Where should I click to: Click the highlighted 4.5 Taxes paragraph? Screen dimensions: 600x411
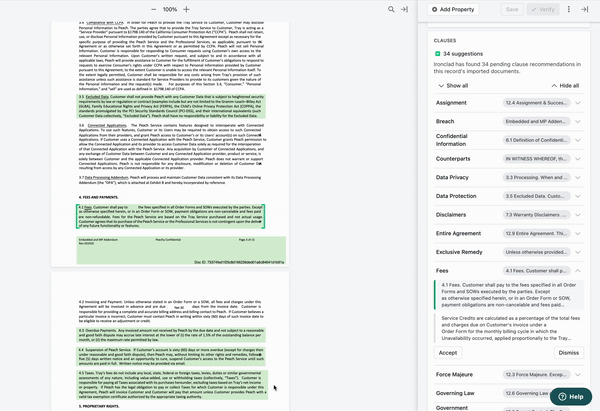click(x=172, y=385)
